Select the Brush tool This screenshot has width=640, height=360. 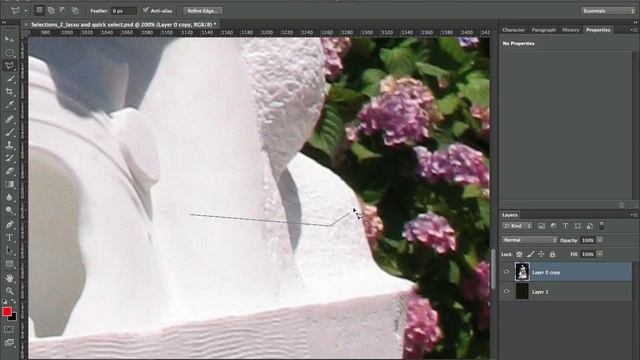pos(9,132)
